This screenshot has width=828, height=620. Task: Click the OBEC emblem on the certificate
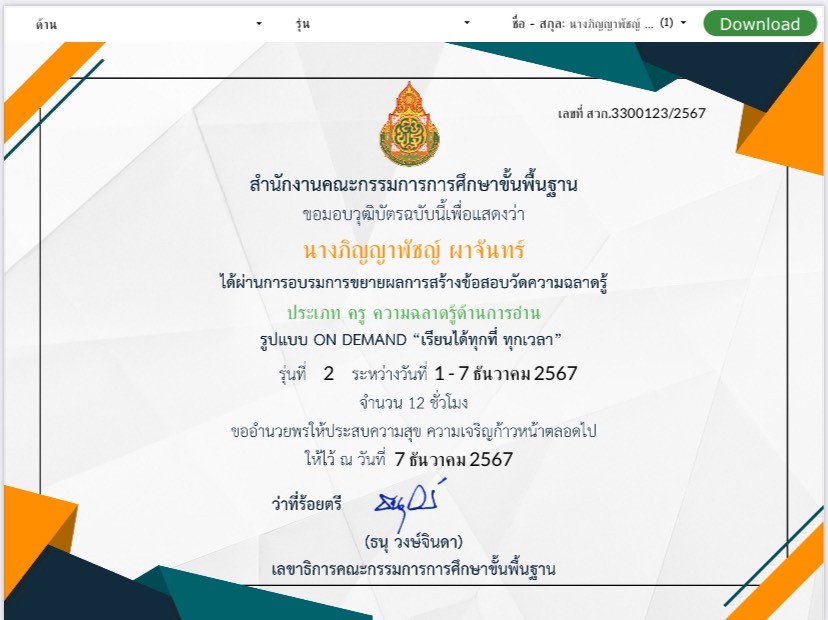click(409, 124)
